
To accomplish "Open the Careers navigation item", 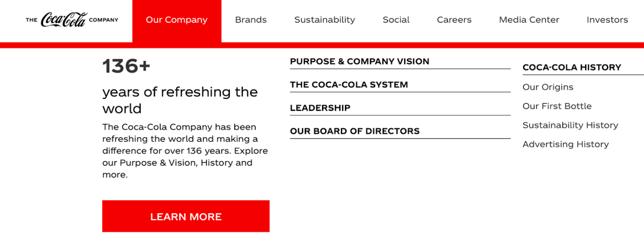I will [454, 20].
